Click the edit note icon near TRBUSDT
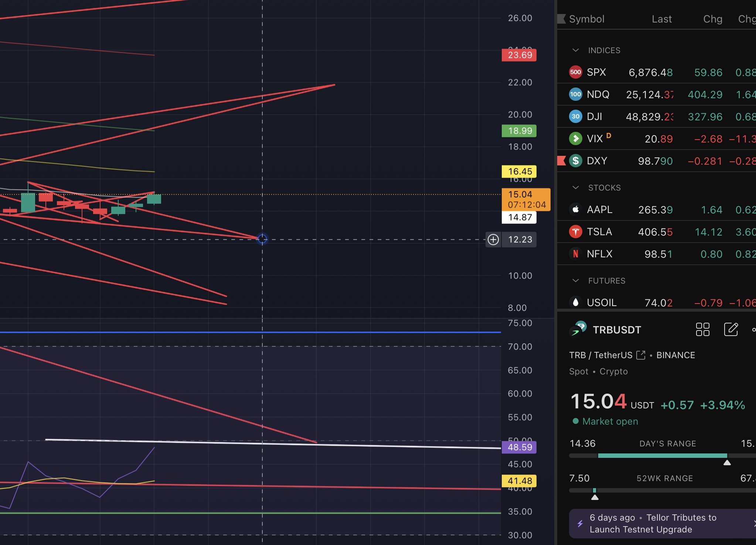 point(731,329)
